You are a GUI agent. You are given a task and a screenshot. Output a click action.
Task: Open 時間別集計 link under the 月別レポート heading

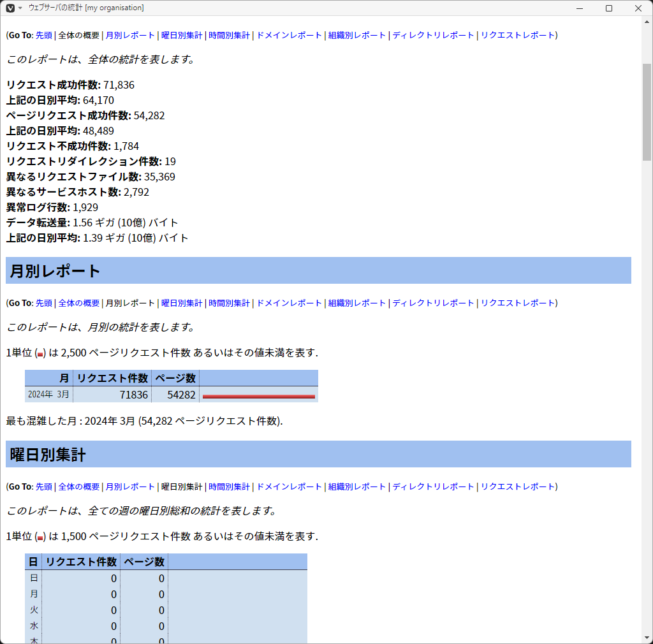click(229, 303)
